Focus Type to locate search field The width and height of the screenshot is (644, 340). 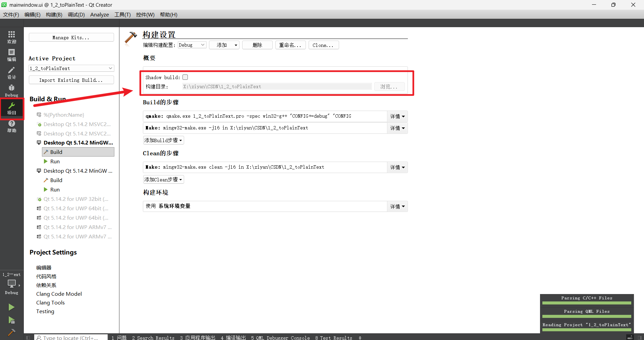71,337
